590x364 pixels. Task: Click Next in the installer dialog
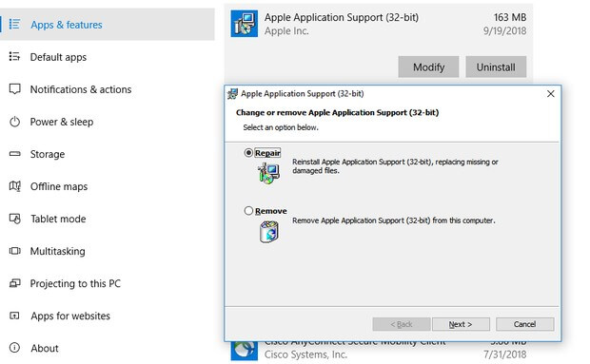coord(461,324)
